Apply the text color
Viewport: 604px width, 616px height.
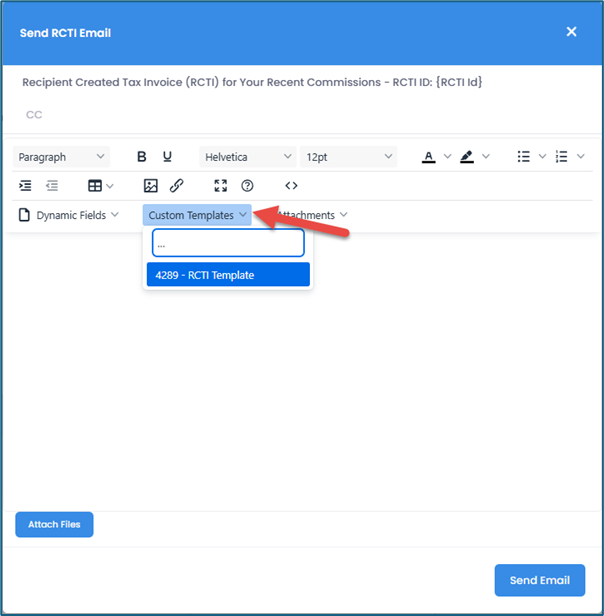(428, 157)
